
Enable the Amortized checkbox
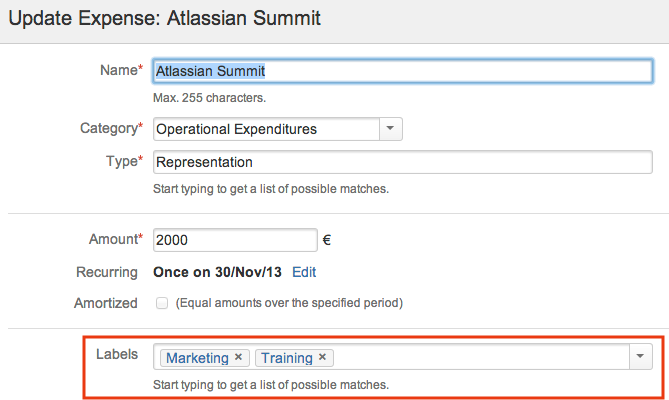click(162, 302)
